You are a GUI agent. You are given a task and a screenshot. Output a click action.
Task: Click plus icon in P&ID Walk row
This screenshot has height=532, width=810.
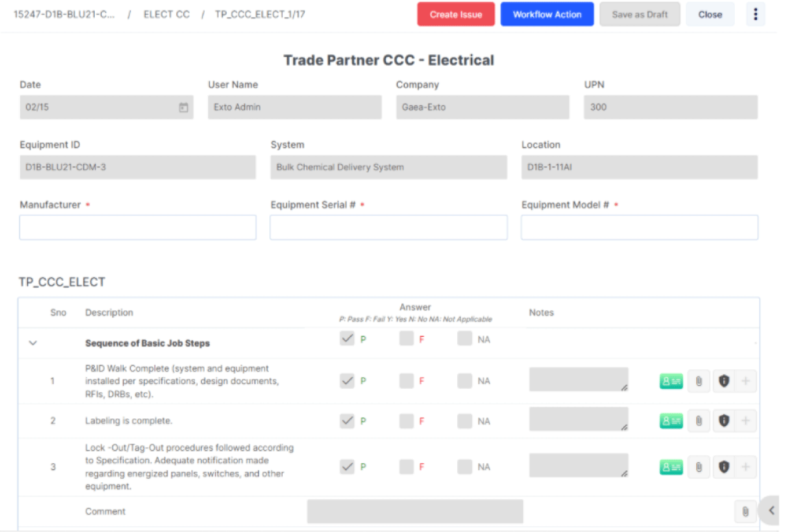click(745, 381)
